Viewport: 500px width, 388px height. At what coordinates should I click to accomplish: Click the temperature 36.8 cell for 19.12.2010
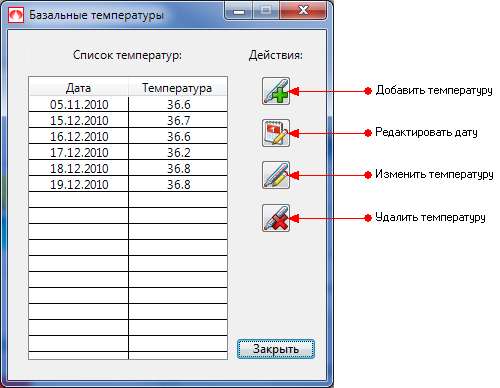pyautogui.click(x=178, y=184)
